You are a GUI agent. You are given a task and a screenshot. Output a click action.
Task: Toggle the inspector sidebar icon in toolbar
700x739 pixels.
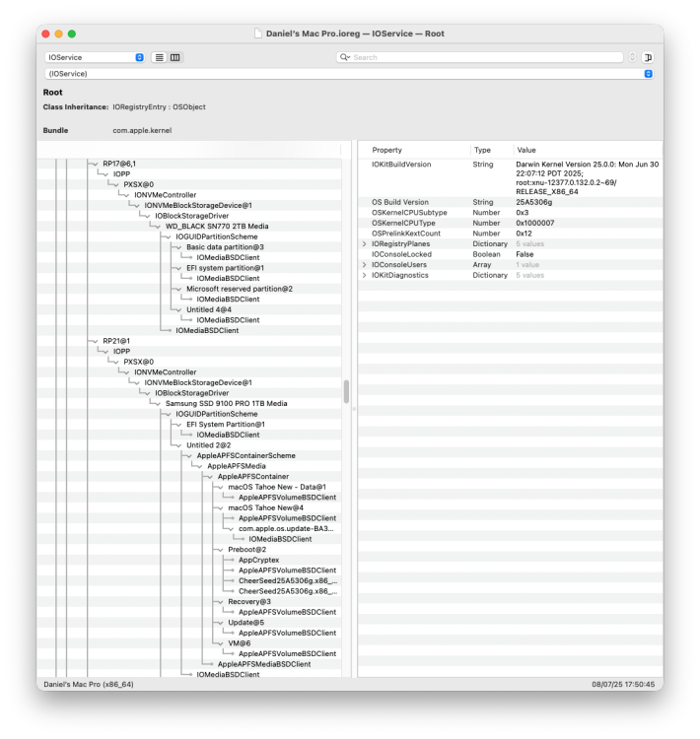pos(648,57)
